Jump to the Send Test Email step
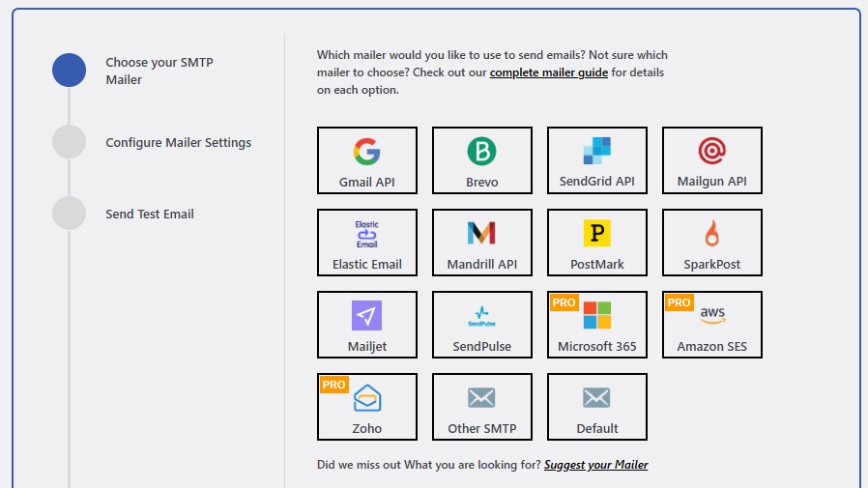868x488 pixels. (x=150, y=215)
